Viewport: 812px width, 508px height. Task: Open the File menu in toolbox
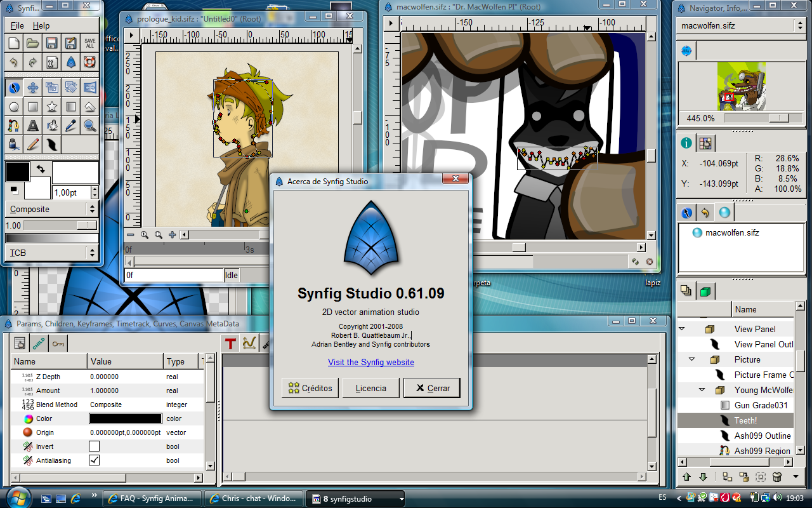(17, 26)
